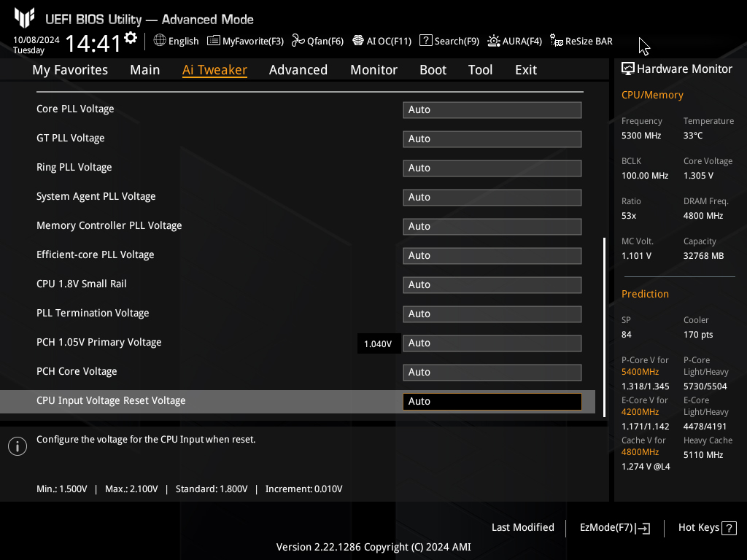The width and height of the screenshot is (747, 560).
Task: Go to the Boot tab
Action: click(x=433, y=70)
